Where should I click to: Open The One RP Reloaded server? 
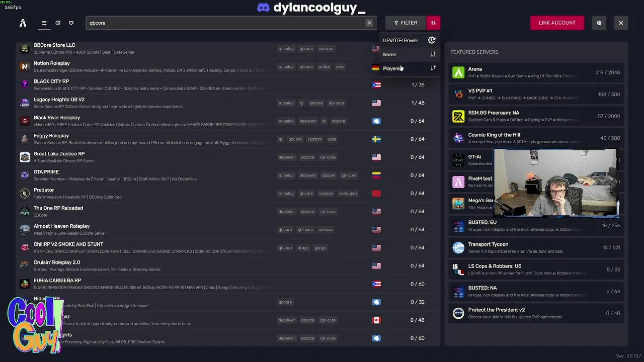click(228, 212)
